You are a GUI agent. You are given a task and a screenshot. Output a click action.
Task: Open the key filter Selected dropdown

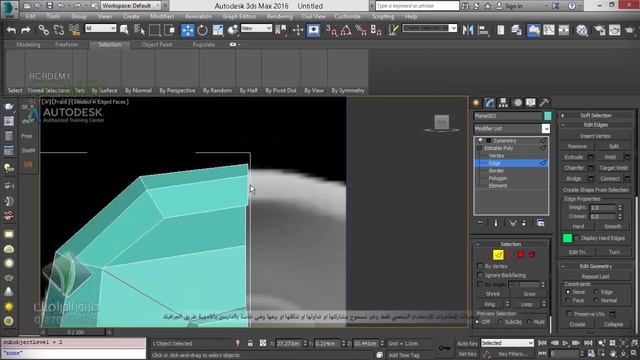tap(507, 343)
